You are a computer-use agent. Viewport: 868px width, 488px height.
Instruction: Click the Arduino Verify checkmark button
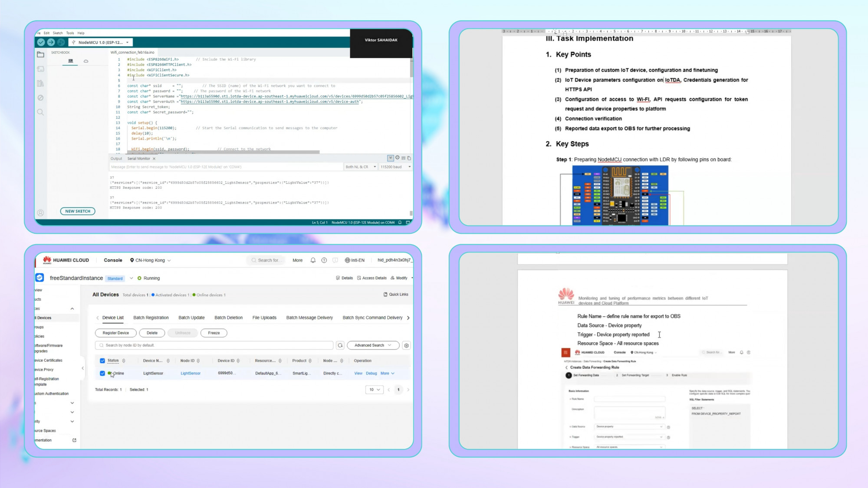[41, 42]
